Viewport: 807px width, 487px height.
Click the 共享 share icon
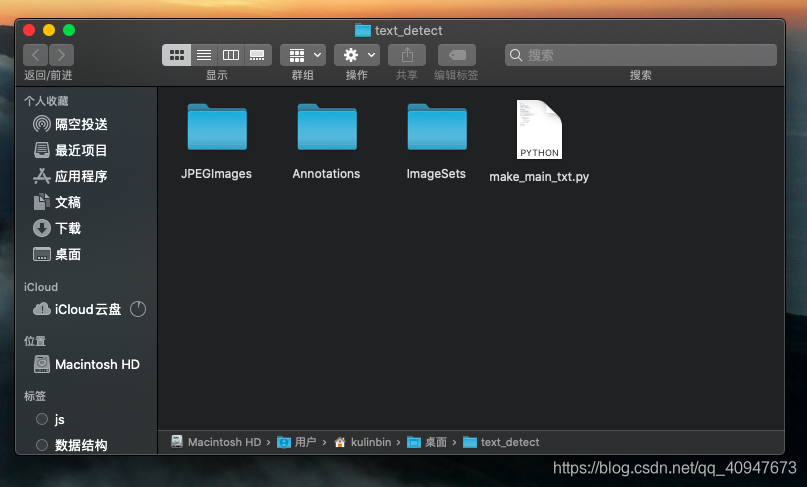(407, 55)
